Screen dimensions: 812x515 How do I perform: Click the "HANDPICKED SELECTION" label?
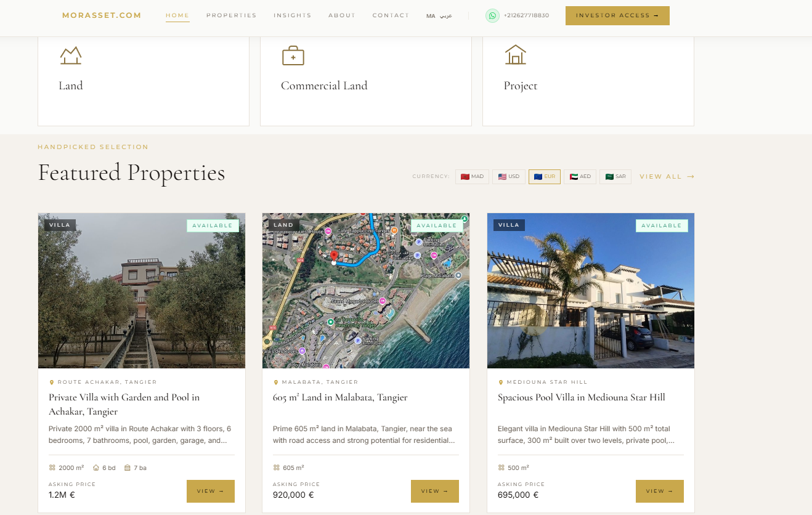point(93,147)
